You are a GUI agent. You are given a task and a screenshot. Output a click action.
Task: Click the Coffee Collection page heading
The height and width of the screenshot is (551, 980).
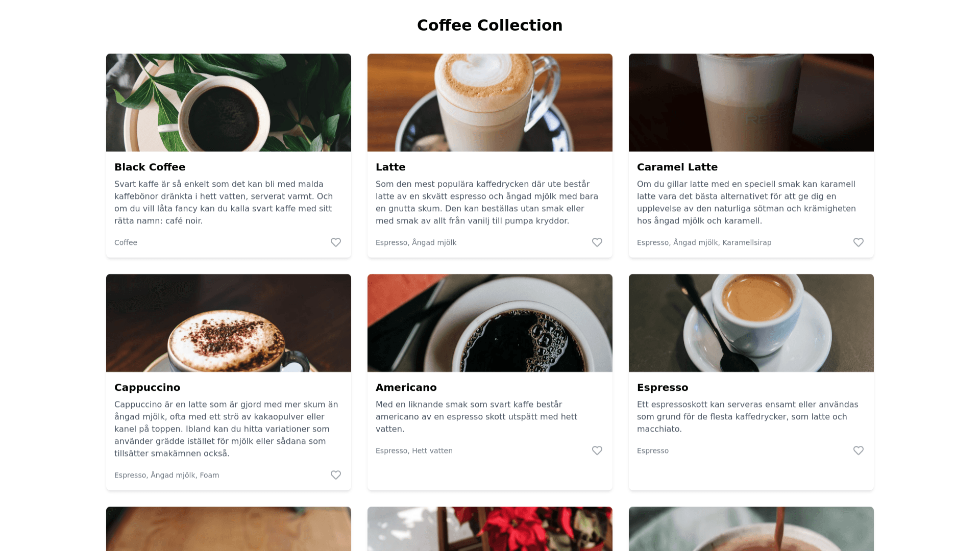[x=490, y=25]
